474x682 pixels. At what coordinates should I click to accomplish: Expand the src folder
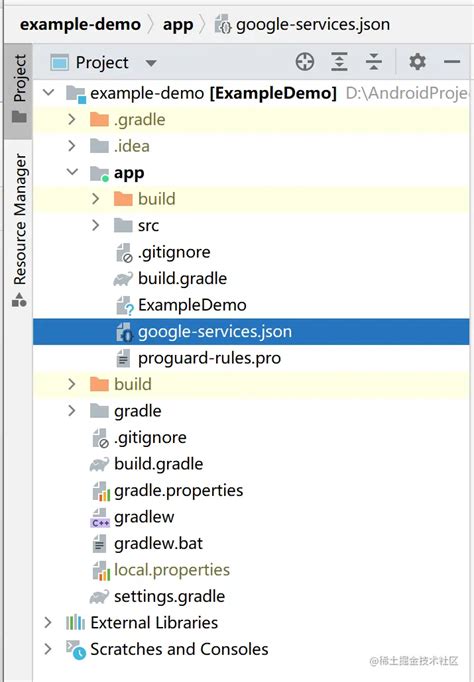click(x=96, y=225)
